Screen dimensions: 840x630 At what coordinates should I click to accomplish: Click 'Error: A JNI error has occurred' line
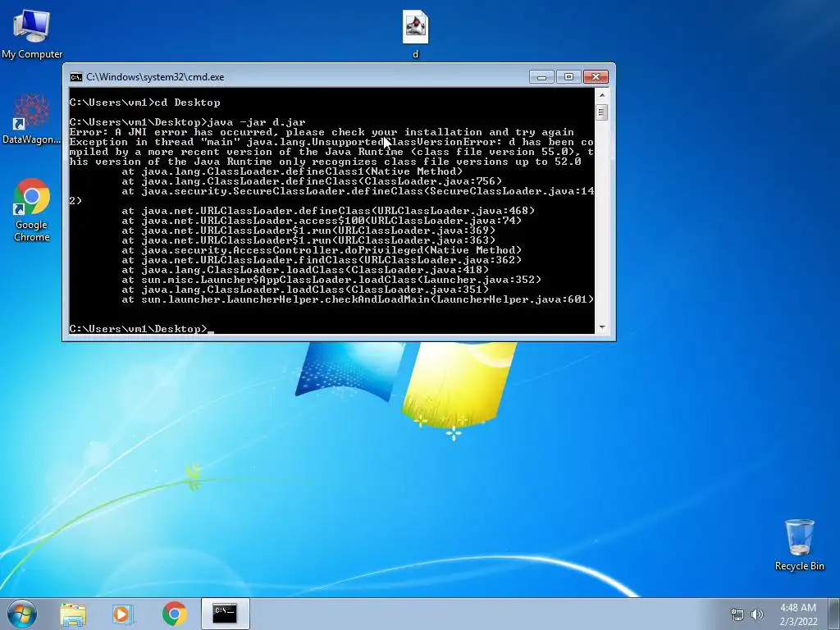coord(322,132)
